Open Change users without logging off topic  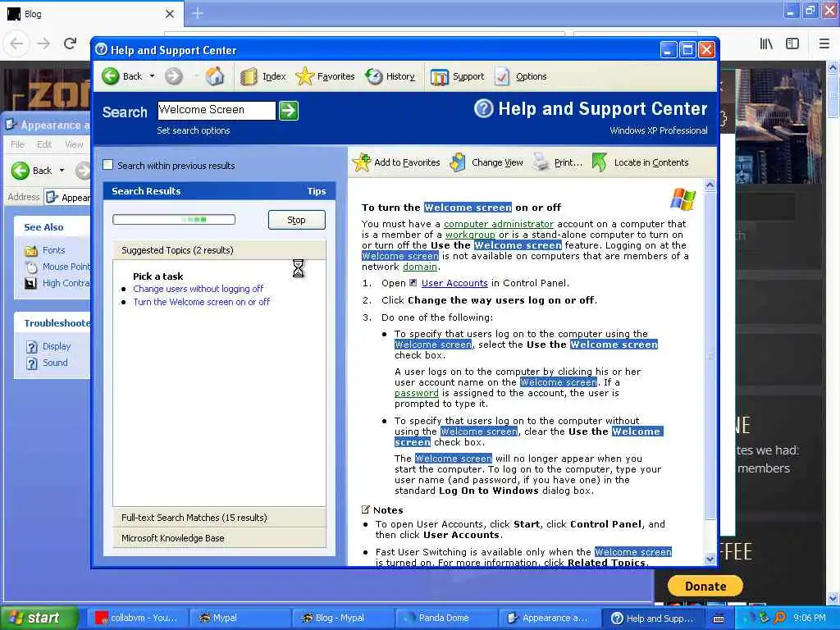click(x=199, y=289)
